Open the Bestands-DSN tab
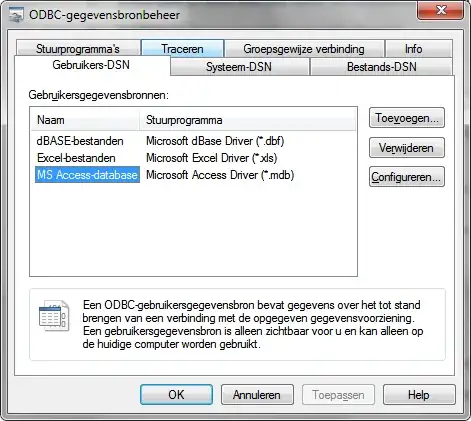 click(381, 67)
